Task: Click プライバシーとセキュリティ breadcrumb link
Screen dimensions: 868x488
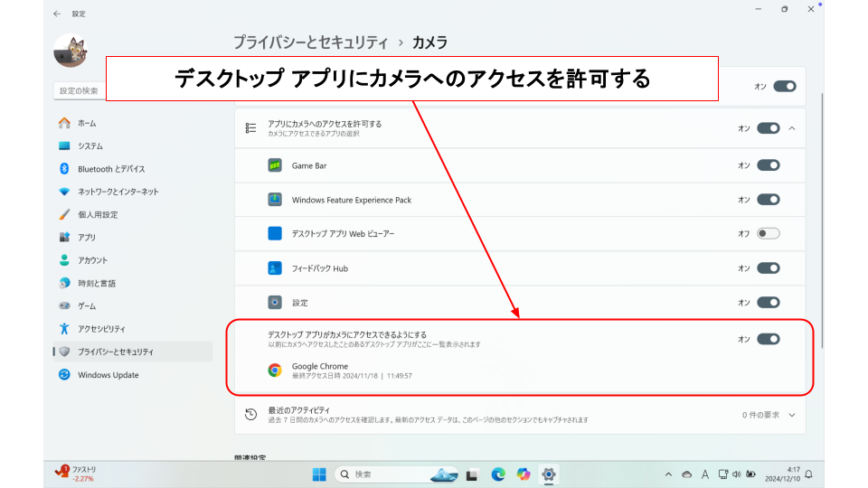Action: pos(310,42)
